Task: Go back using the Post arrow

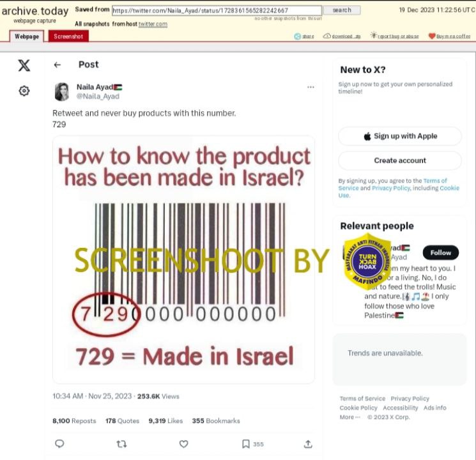Action: [x=57, y=65]
